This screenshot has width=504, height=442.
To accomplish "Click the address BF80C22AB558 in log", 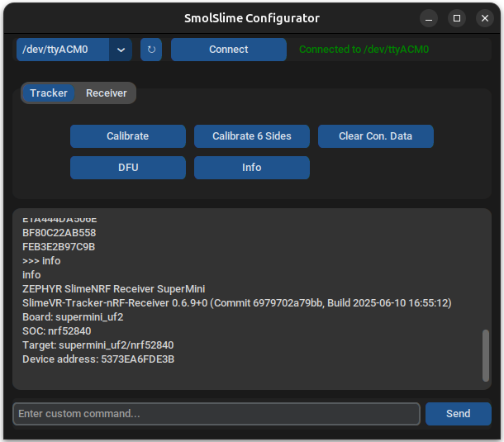I will [x=59, y=233].
